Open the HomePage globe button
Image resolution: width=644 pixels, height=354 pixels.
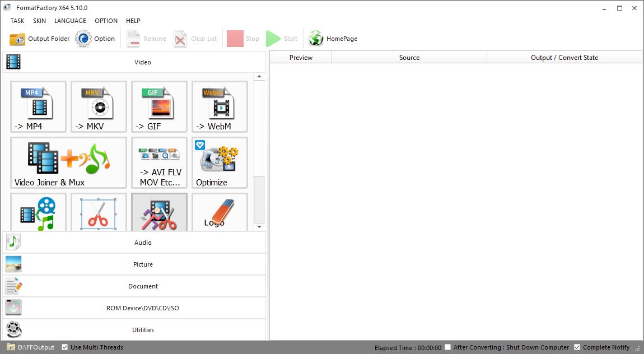point(333,39)
